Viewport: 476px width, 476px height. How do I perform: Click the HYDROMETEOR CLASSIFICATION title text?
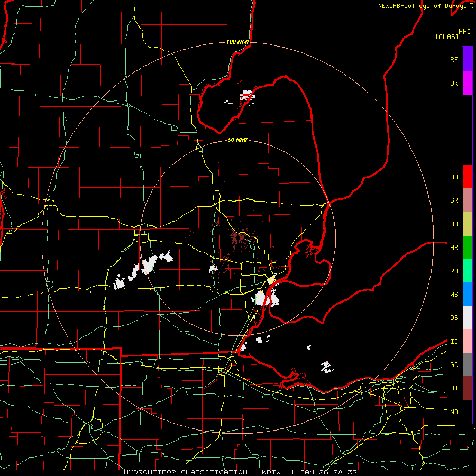pos(186,472)
